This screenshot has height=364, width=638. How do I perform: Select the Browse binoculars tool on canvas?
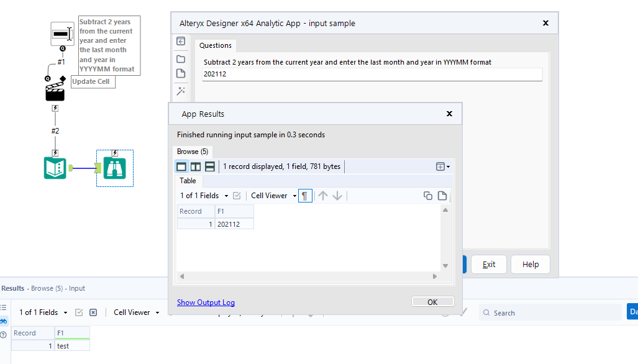coord(115,168)
